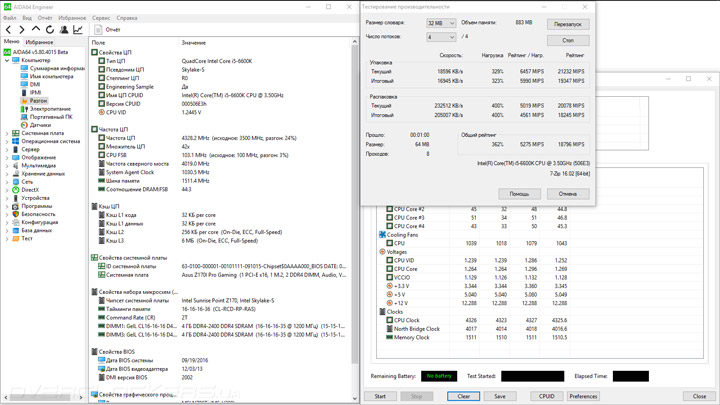Select the Электропитание tree item

pyautogui.click(x=50, y=109)
